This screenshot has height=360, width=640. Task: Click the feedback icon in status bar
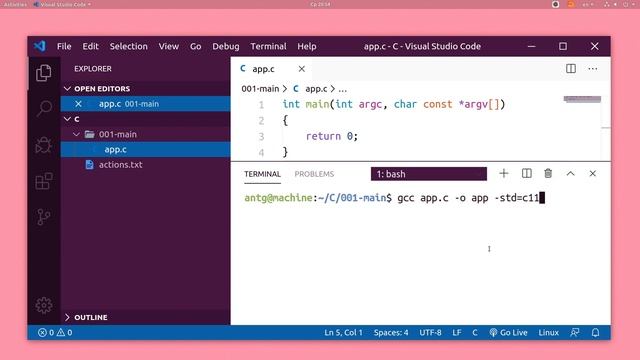click(575, 333)
